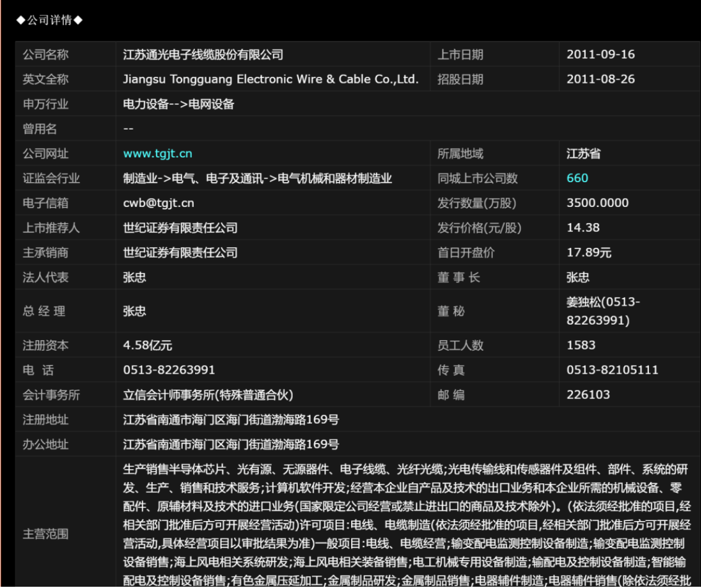Image resolution: width=701 pixels, height=588 pixels.
Task: Click the email cwb@tgjt.cn
Action: 159,203
